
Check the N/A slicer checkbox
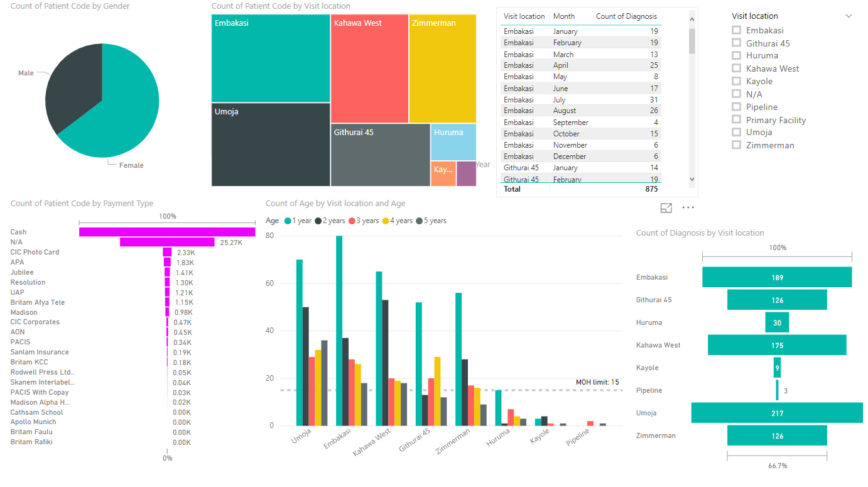tap(736, 94)
